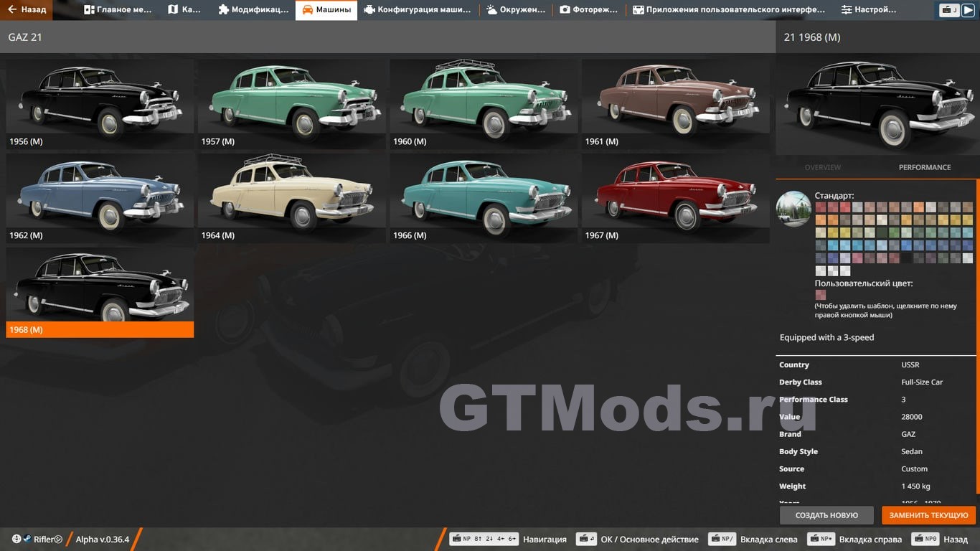Open the Настройки tab
The height and width of the screenshot is (551, 980).
869,10
